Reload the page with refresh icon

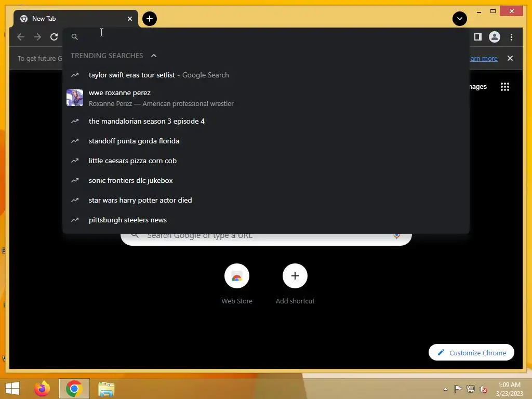[x=54, y=37]
